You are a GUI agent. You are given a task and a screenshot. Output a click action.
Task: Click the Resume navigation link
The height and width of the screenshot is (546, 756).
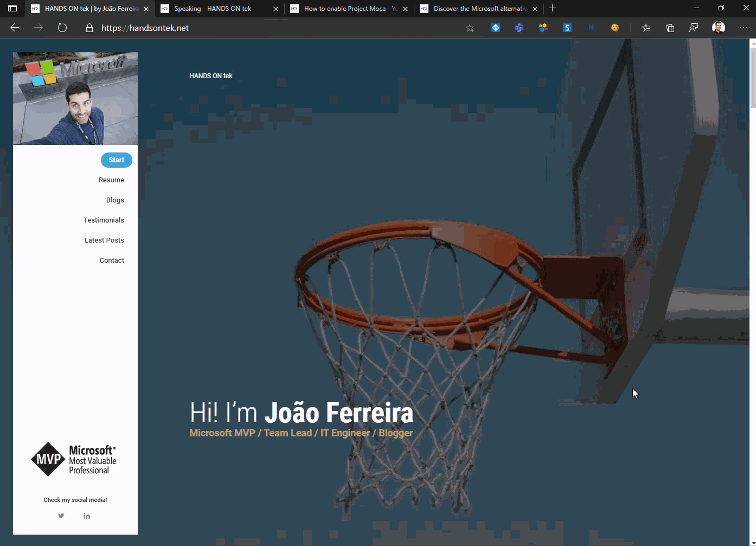[x=111, y=180]
